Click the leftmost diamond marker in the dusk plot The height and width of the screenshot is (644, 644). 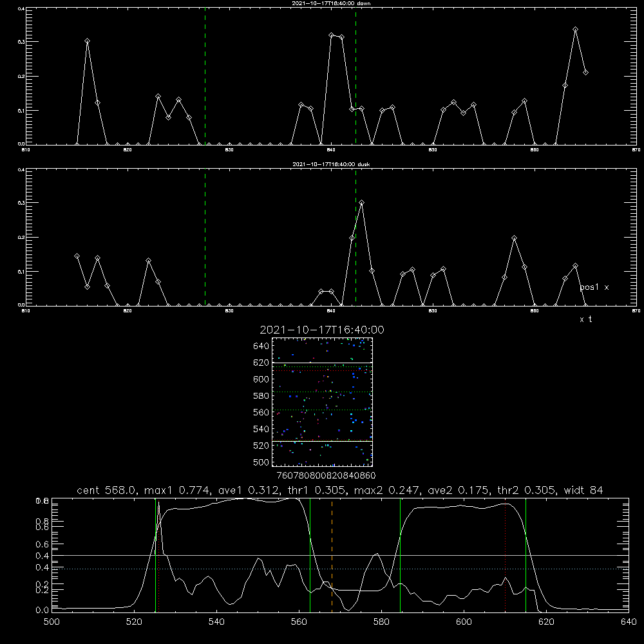77,256
